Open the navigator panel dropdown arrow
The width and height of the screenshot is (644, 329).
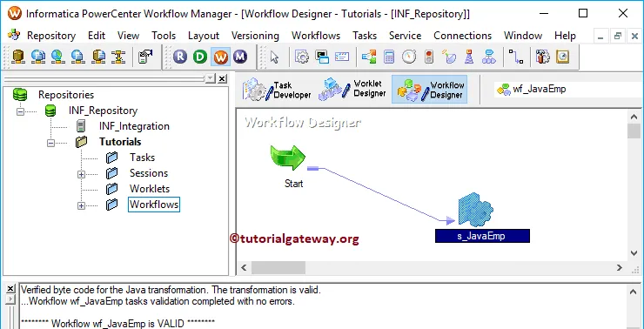pyautogui.click(x=211, y=78)
